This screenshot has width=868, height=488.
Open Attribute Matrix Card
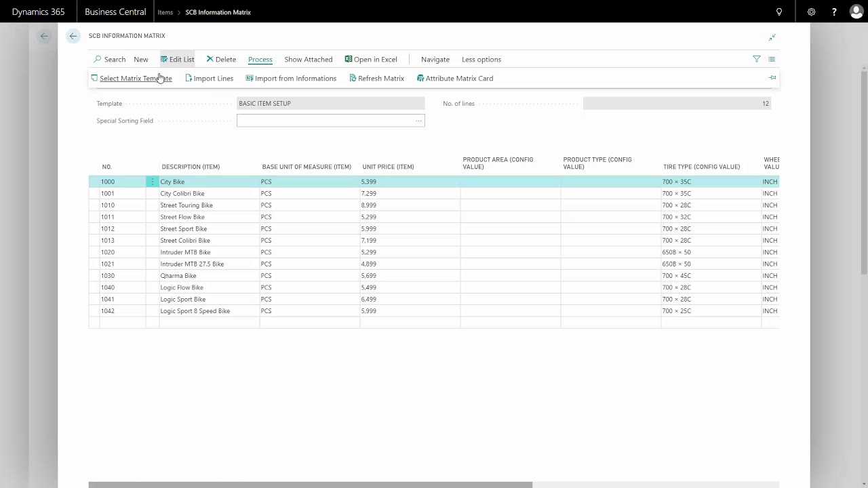coord(455,78)
